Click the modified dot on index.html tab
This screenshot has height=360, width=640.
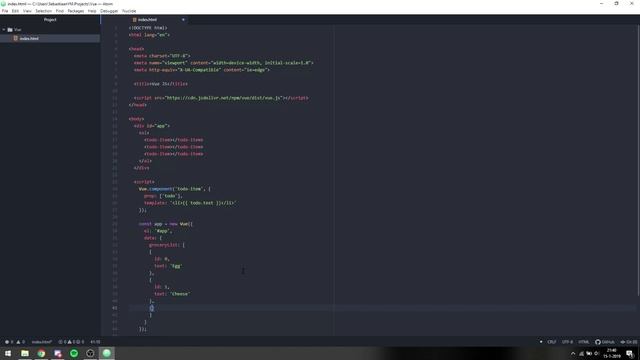point(183,20)
